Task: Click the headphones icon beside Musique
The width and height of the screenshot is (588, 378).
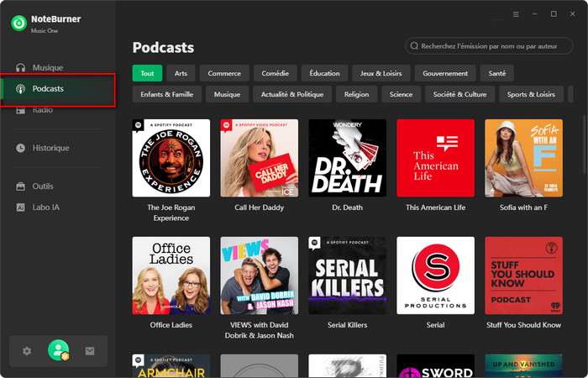Action: point(20,68)
